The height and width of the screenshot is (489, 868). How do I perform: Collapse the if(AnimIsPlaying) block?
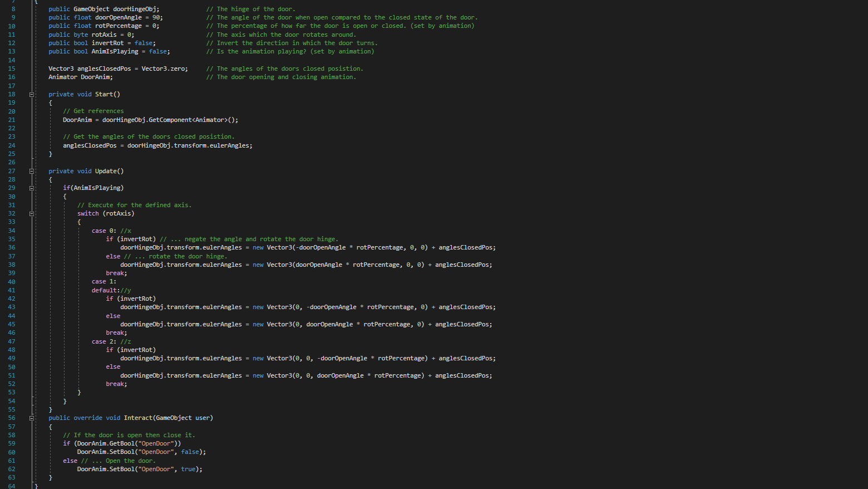31,188
